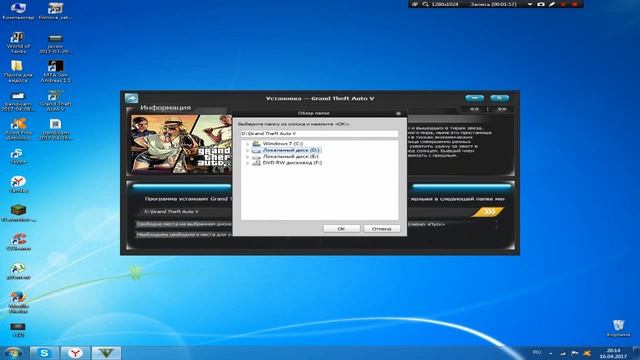Open the Grand Theft Auto V desktop shortcut
The image size is (640, 360).
point(55,100)
